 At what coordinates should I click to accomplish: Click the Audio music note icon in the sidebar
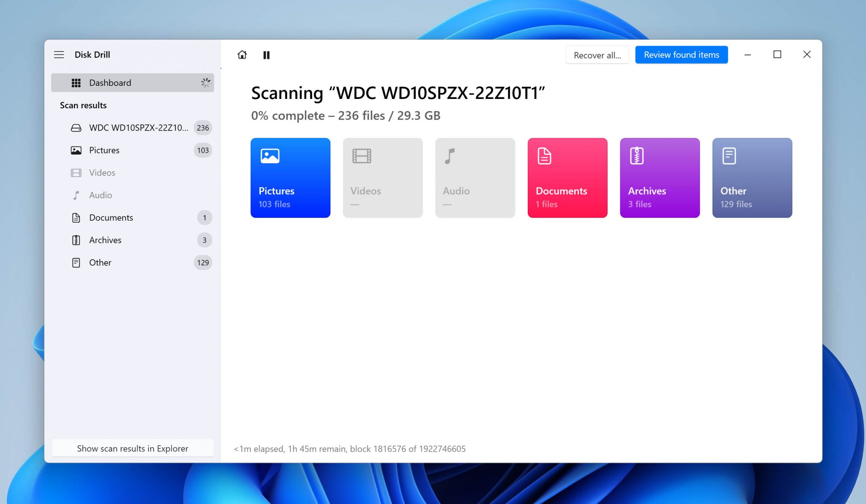[76, 195]
